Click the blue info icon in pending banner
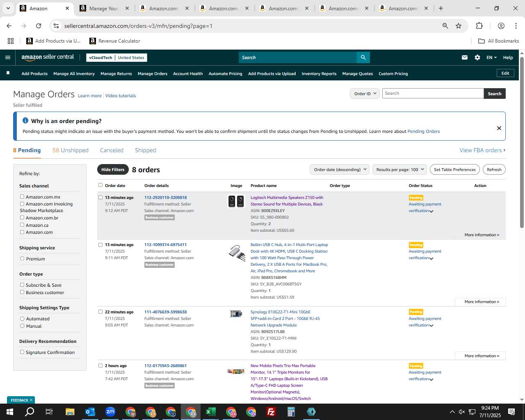525x420 pixels. 25,121
